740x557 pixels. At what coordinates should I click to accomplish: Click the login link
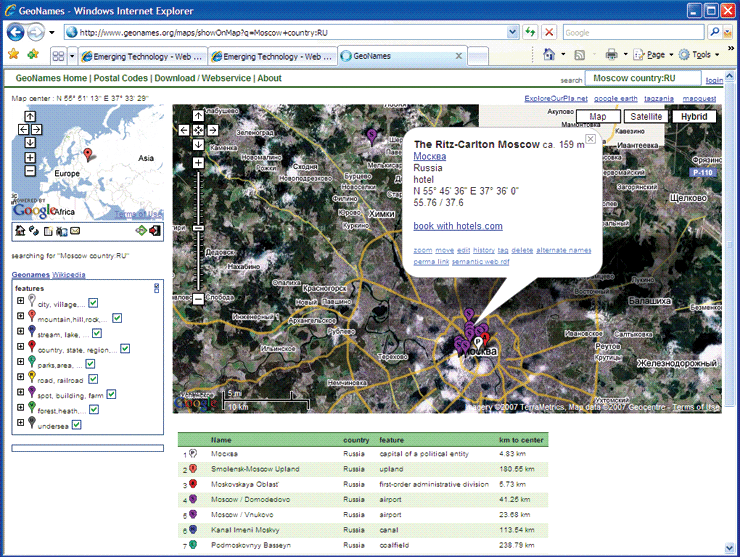click(714, 80)
